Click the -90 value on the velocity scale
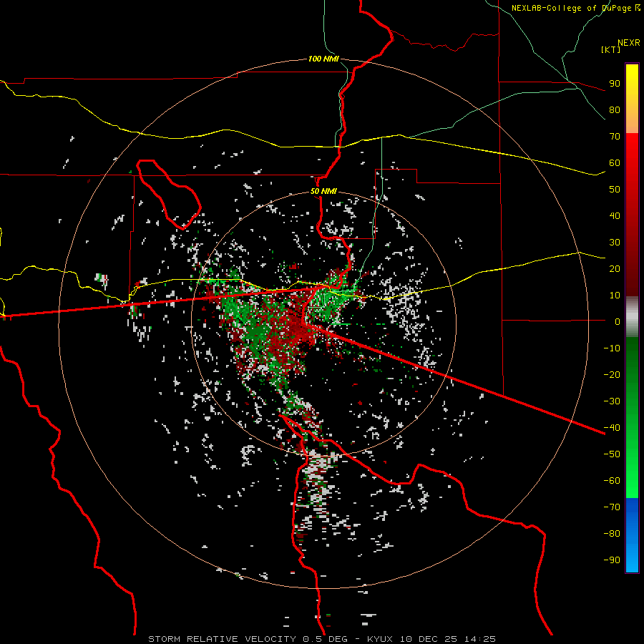 (x=612, y=560)
